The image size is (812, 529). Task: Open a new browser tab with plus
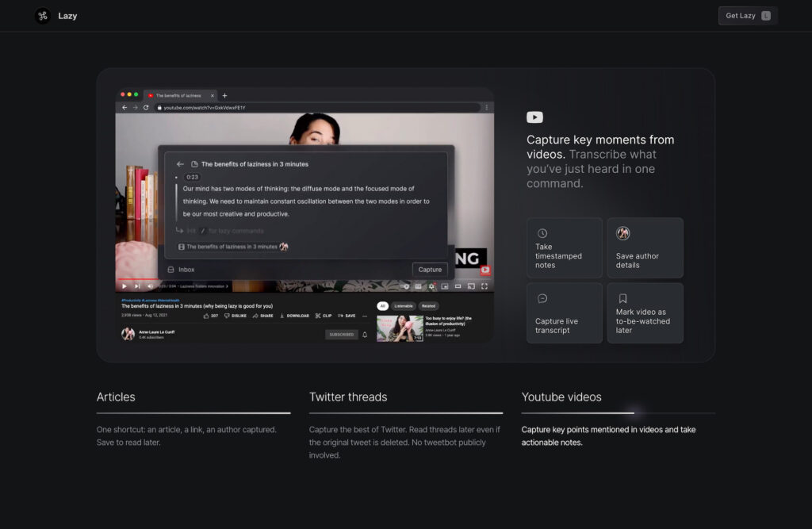click(x=224, y=96)
